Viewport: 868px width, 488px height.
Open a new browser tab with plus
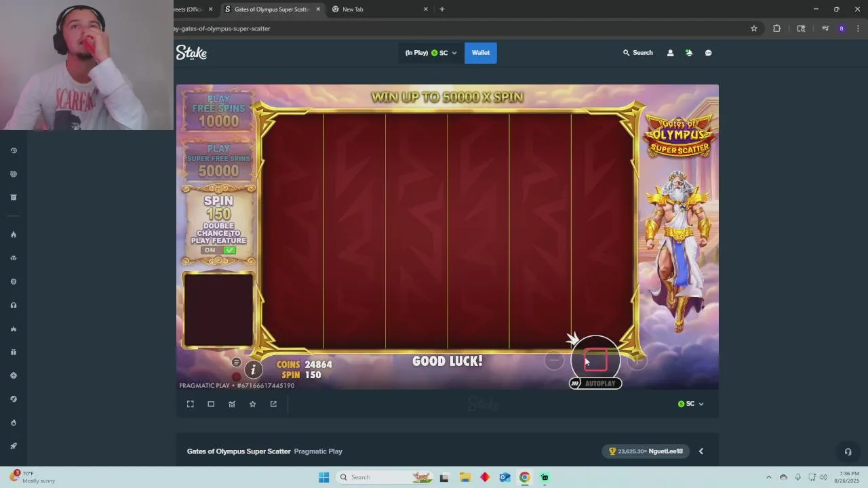coord(442,9)
